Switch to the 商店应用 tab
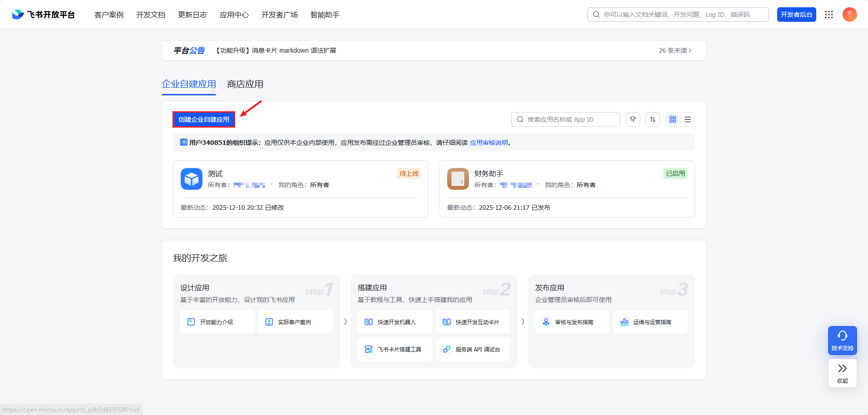Screen dimensions: 868x415 tap(245, 84)
